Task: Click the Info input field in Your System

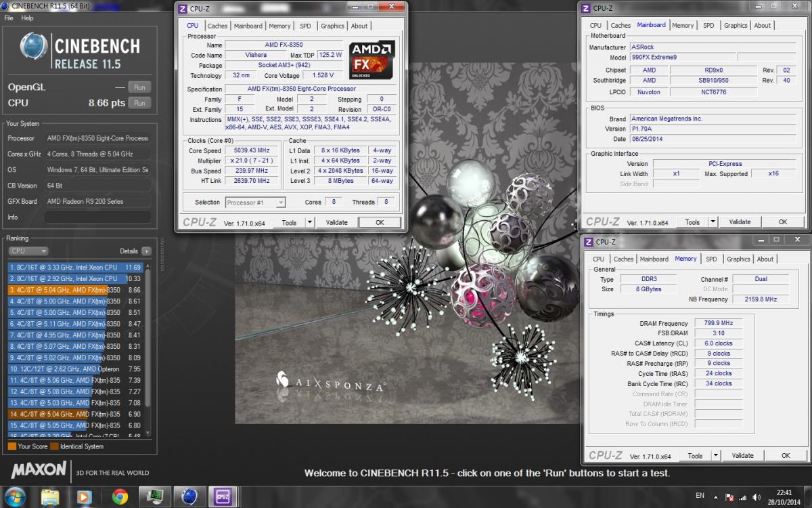Action: pos(97,217)
